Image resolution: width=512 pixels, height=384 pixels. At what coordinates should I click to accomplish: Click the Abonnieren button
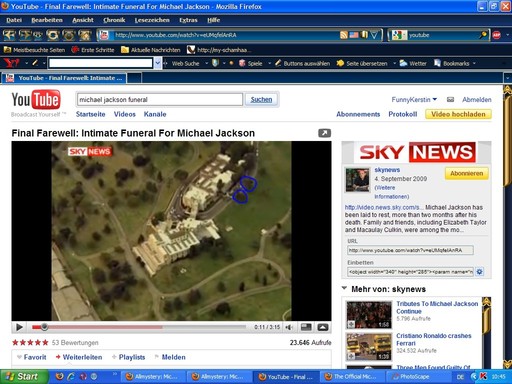(x=466, y=173)
